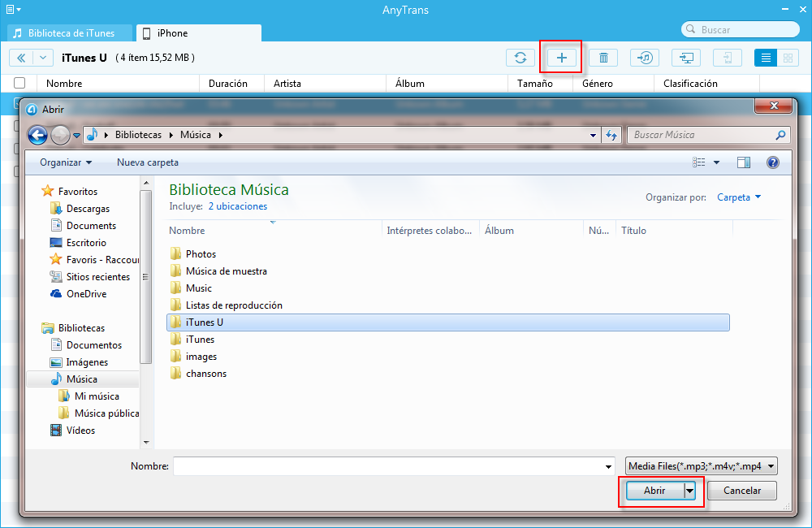The image size is (812, 528).
Task: Open the Media Files type filter dropdown
Action: 702,465
